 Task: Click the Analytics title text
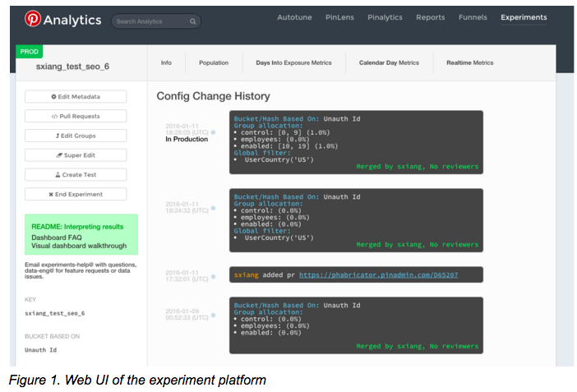72,20
